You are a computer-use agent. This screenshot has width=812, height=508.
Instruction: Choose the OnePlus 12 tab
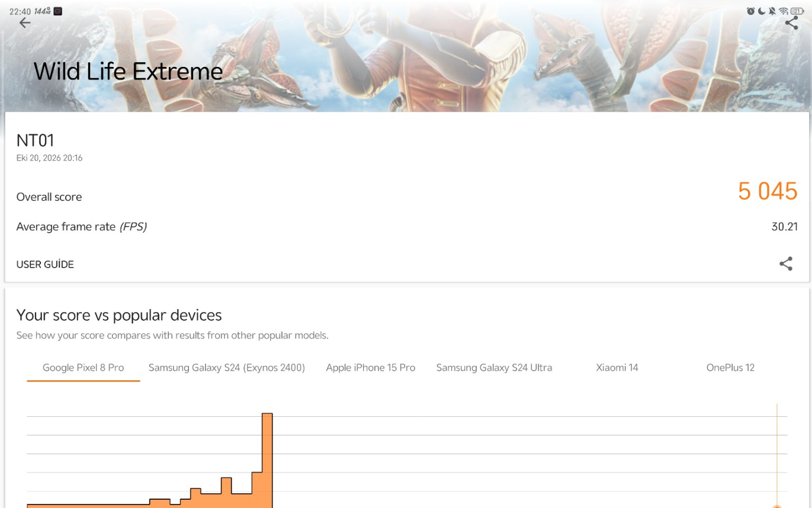(730, 368)
